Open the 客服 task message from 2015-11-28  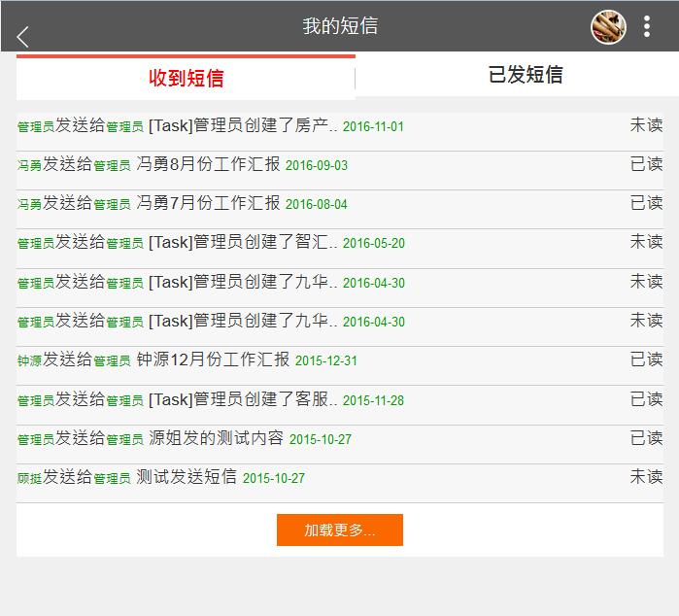[x=243, y=399]
